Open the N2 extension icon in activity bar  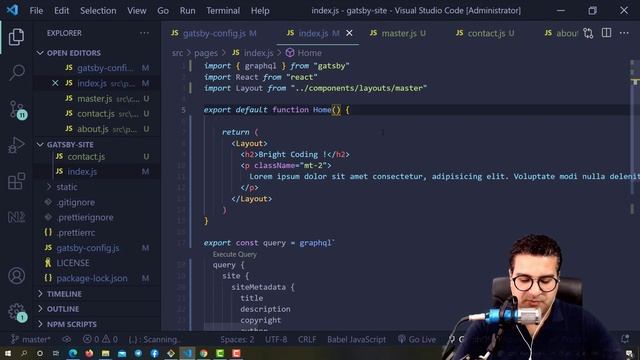coord(16,217)
